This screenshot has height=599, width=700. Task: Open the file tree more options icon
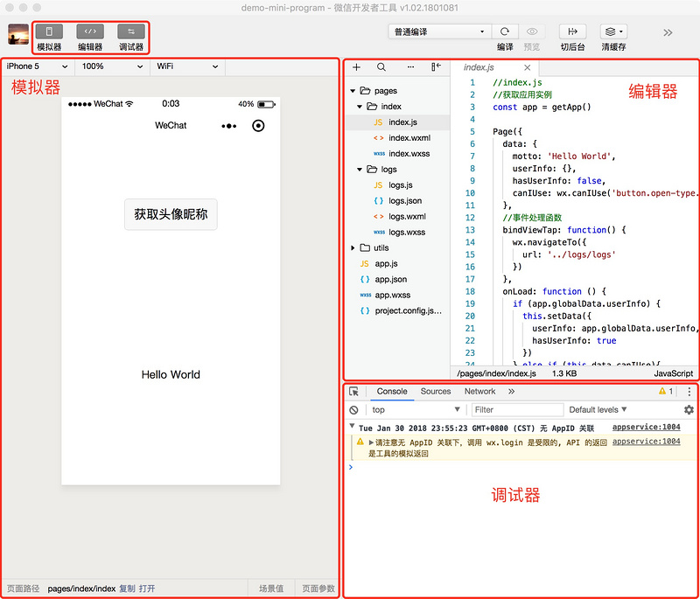tap(410, 67)
